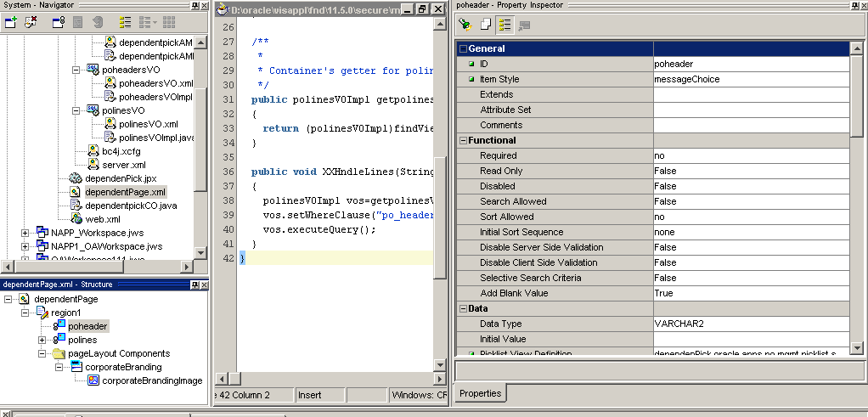Screen dimensions: 868x417
Task: Collapse the Data property category
Action: point(464,308)
